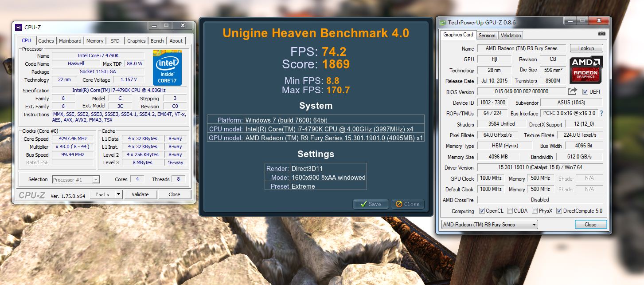Screen dimensions: 644x285
Task: Click the Platform row Windows 7 (build 7600) 64bit
Action: point(316,120)
